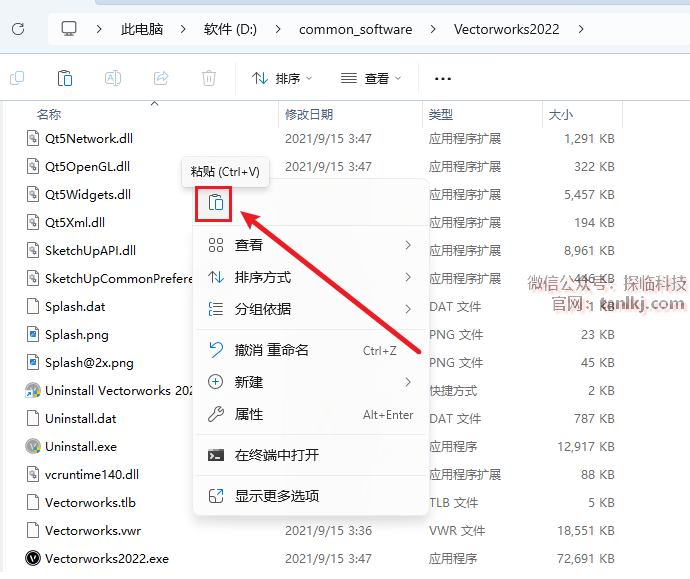This screenshot has height=579, width=690.
Task: Click the Vectorworks2022.exe application icon
Action: pyautogui.click(x=33, y=558)
